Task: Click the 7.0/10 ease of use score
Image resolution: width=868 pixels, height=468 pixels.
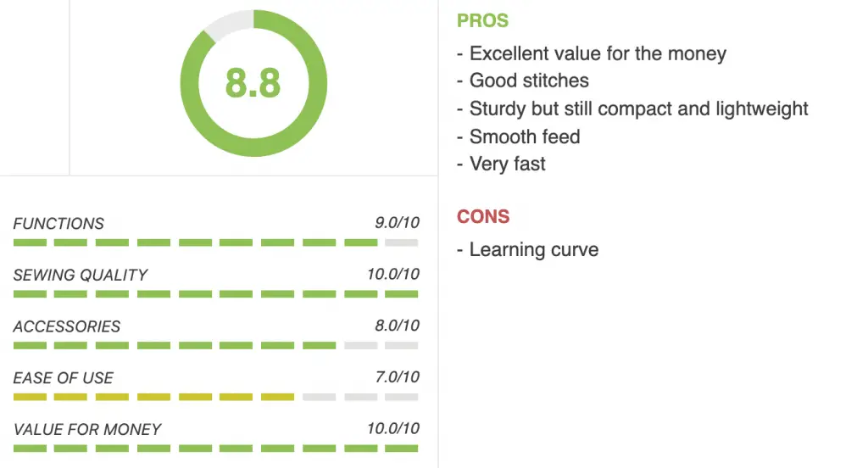Action: (x=397, y=377)
